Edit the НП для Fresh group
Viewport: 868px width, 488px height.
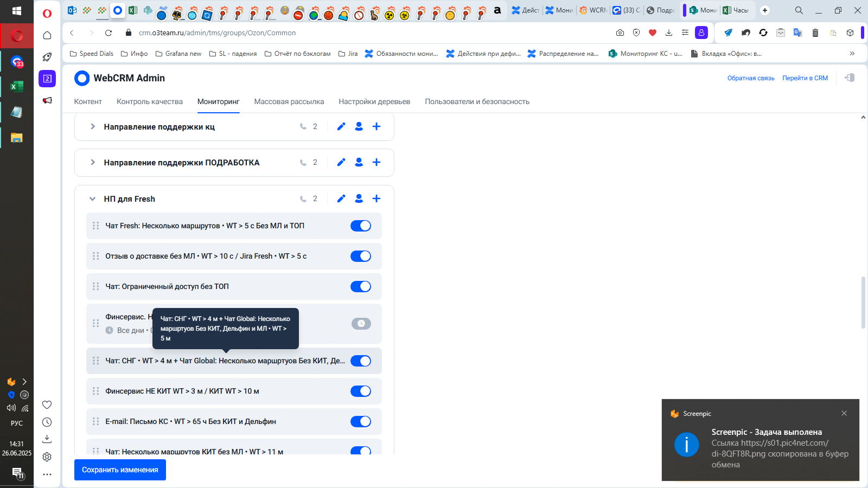click(341, 198)
